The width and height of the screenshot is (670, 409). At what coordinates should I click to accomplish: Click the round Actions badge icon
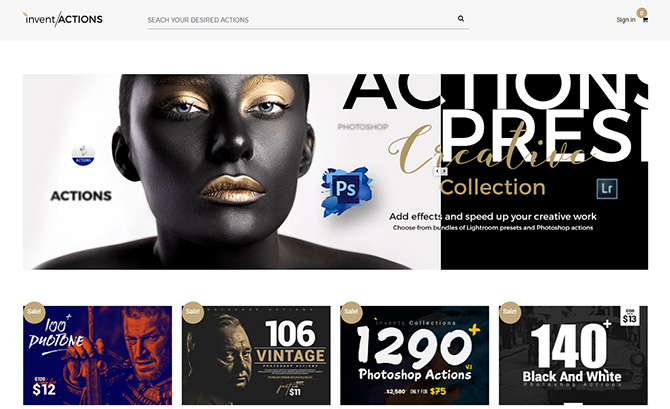(x=83, y=155)
